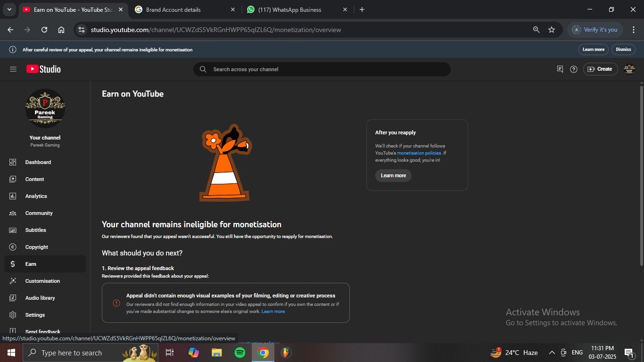The image size is (644, 362).
Task: Dismiss the monetisation notification banner
Action: pyautogui.click(x=623, y=49)
